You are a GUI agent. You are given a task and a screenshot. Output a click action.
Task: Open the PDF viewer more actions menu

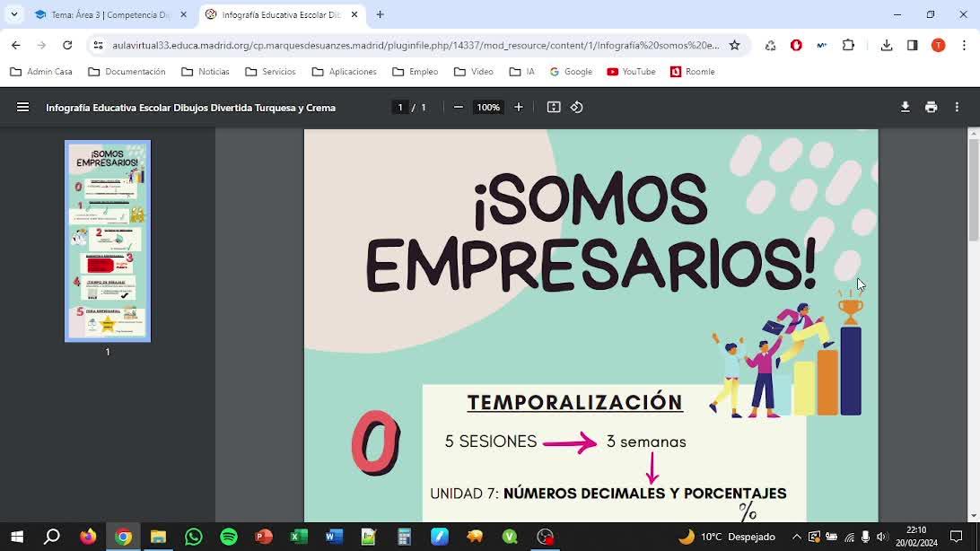[x=957, y=108]
